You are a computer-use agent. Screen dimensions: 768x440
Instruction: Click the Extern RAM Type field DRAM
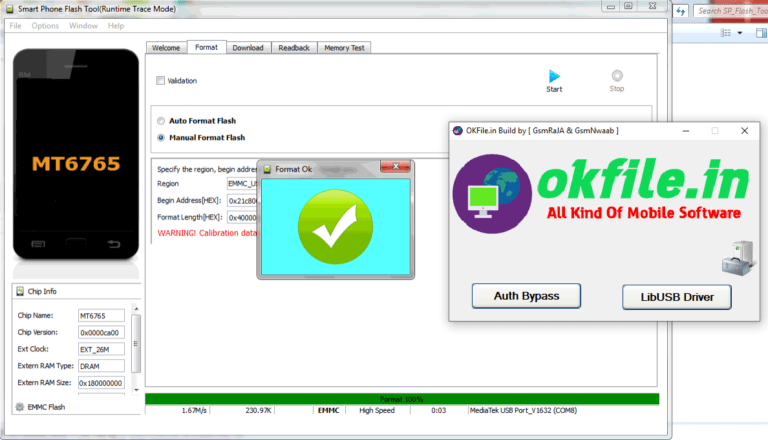101,366
